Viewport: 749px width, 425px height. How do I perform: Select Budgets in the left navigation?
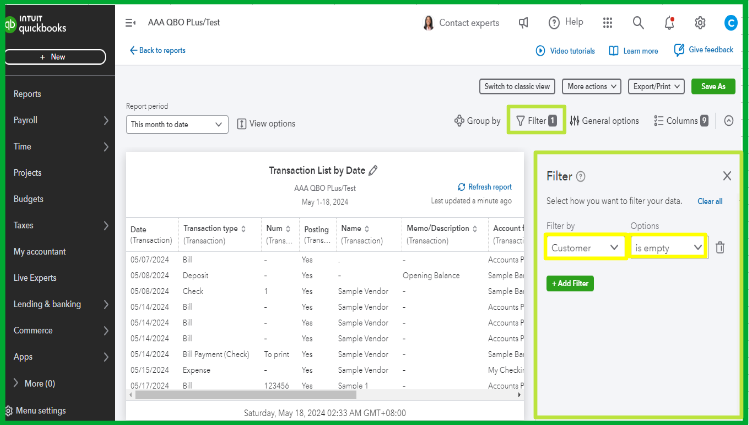[28, 199]
